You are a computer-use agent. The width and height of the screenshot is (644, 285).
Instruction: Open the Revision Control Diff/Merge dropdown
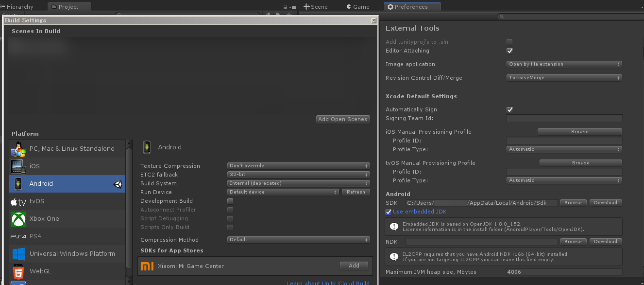tap(564, 77)
